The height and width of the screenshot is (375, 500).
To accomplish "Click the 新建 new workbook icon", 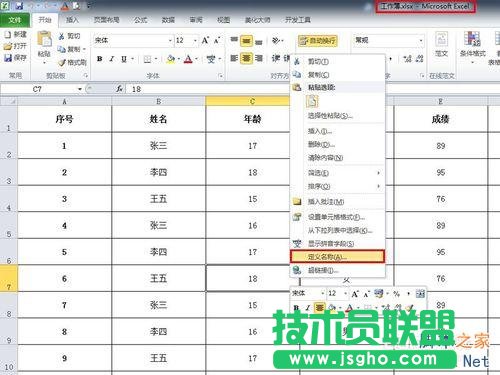I will [8, 34].
